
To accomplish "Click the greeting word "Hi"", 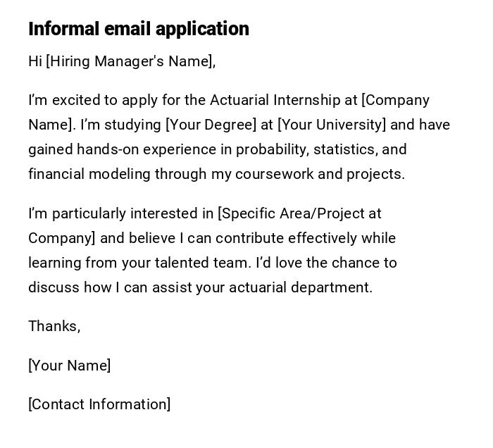I will coord(35,62).
